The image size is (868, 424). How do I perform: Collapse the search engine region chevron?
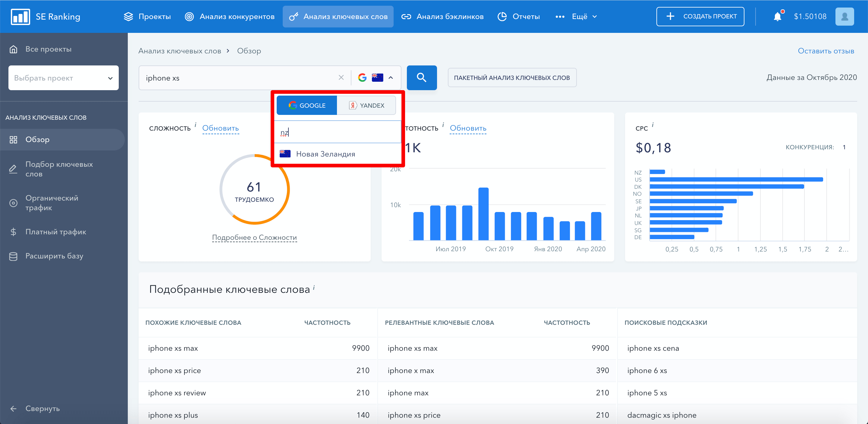[391, 78]
